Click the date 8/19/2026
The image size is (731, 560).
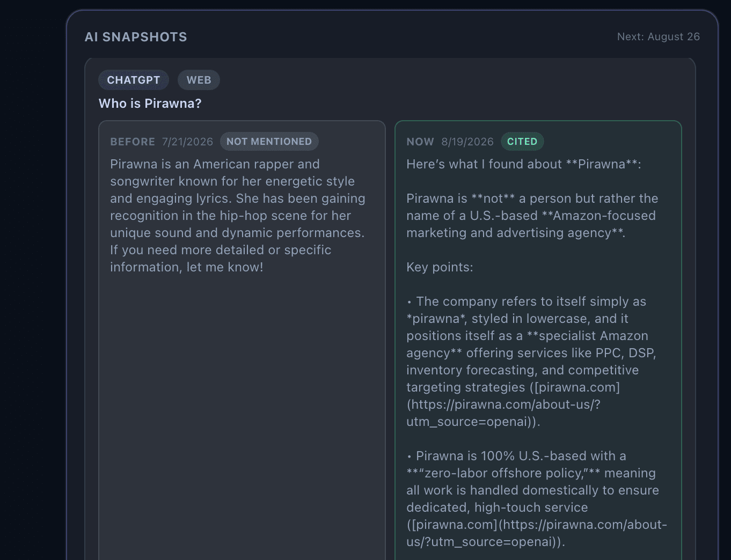pyautogui.click(x=467, y=142)
